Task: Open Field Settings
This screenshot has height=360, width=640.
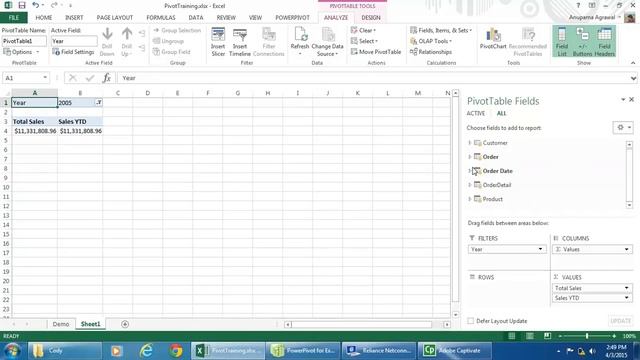Action: [73, 52]
